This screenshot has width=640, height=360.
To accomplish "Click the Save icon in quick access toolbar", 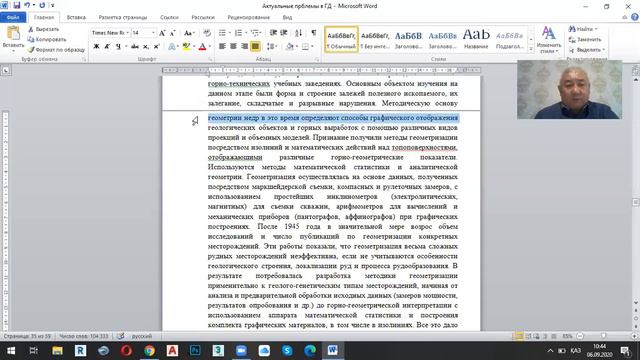I will tap(17, 5).
